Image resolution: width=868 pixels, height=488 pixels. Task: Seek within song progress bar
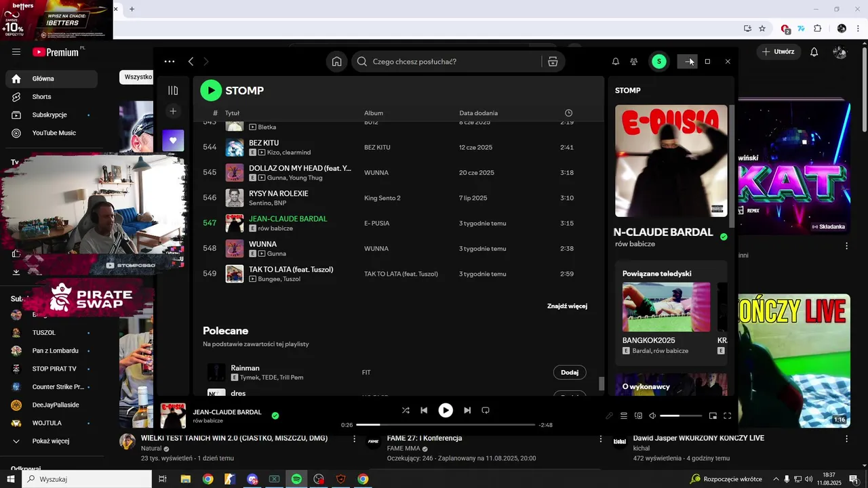click(x=445, y=425)
